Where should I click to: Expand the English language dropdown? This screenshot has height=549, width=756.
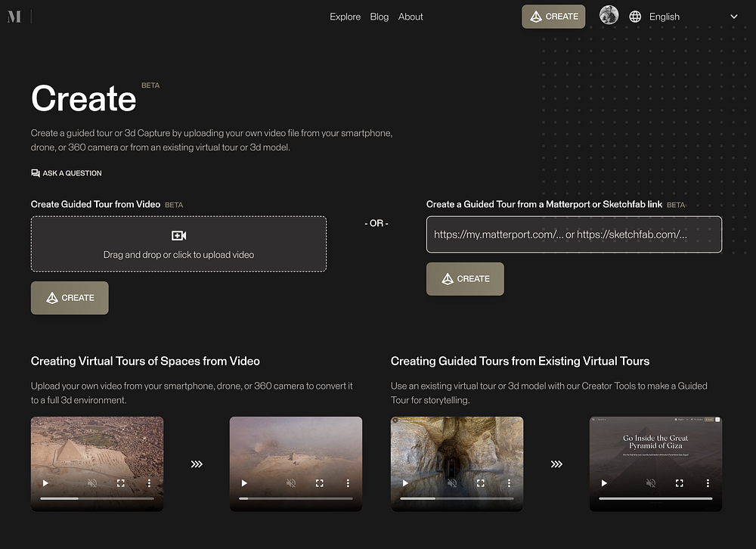pyautogui.click(x=734, y=17)
